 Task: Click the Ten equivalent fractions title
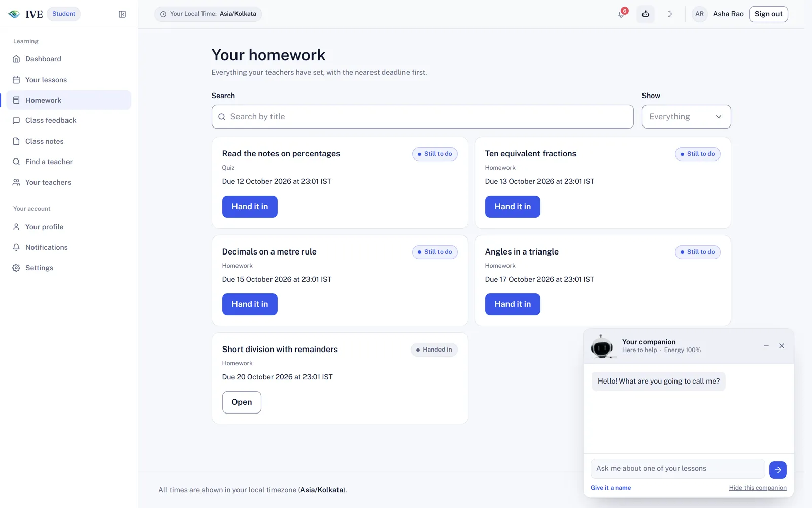[530, 154]
